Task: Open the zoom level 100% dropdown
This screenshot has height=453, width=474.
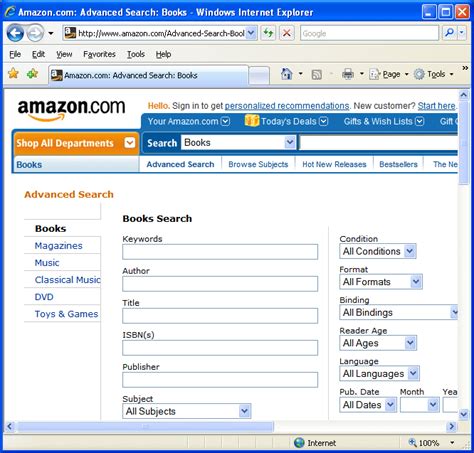Action: [452, 443]
